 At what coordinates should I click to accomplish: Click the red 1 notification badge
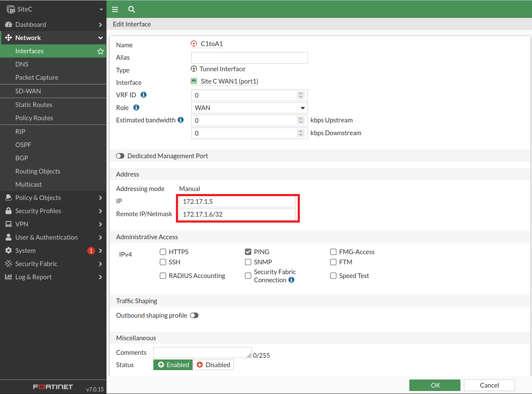coord(91,251)
